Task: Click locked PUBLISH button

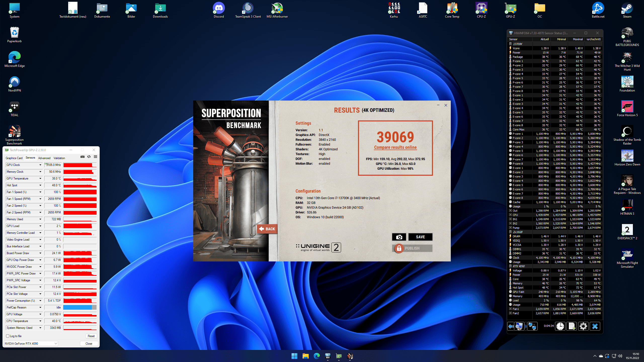Action: [x=412, y=248]
